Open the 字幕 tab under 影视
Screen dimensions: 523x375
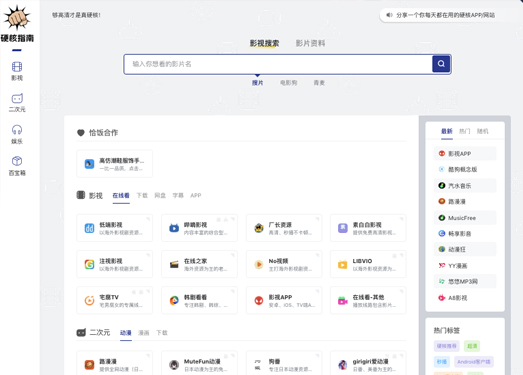[178, 195]
